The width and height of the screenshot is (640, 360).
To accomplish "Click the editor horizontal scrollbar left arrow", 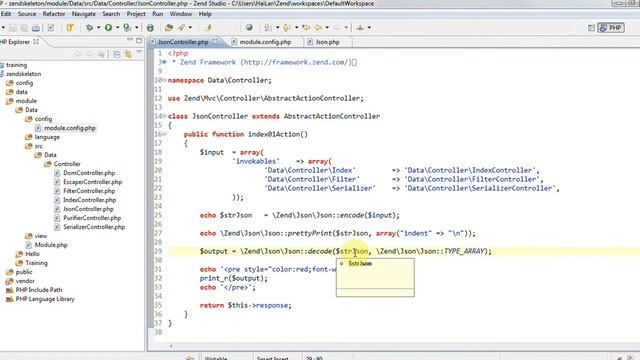I will tap(171, 346).
